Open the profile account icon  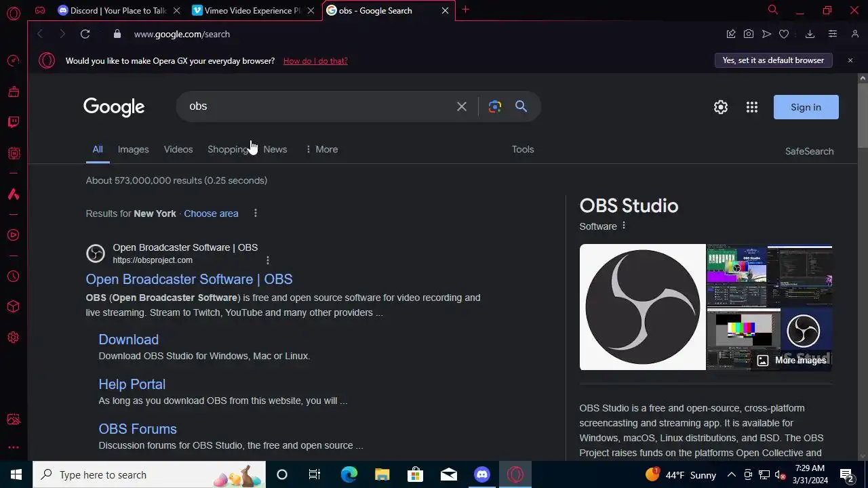click(855, 34)
